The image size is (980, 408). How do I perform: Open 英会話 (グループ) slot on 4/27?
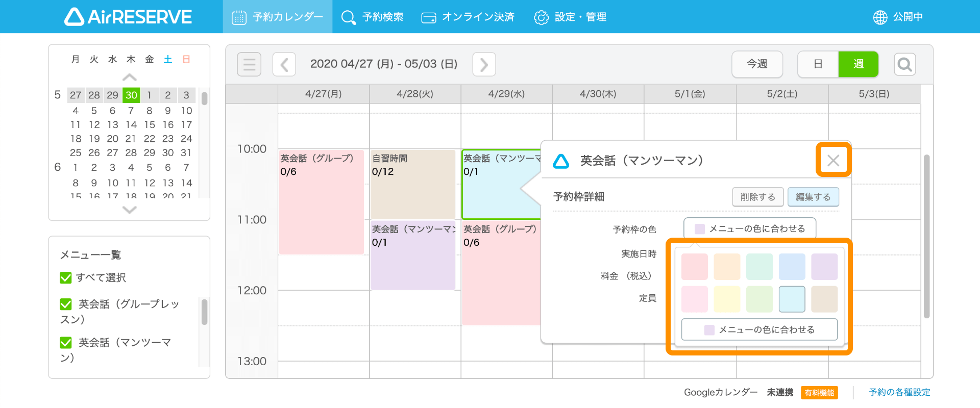pyautogui.click(x=321, y=202)
